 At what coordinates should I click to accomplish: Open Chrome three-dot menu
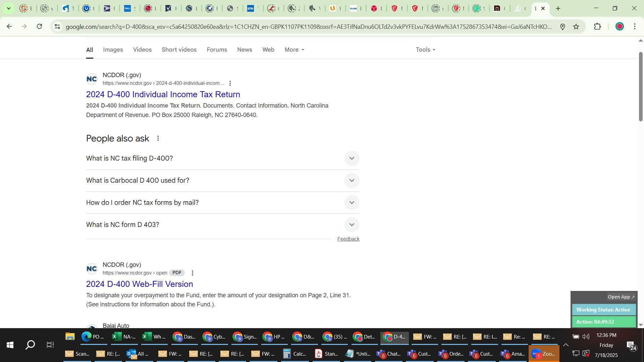[x=635, y=26]
